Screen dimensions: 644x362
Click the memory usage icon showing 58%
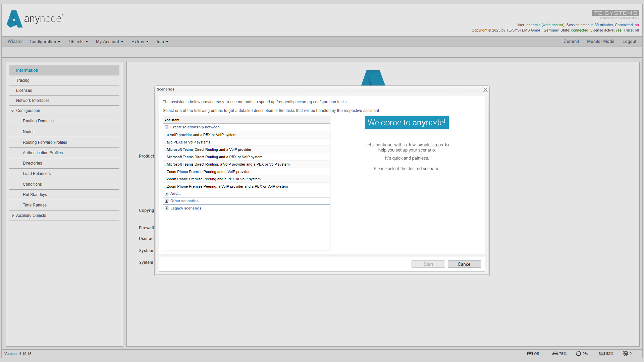[x=602, y=354]
